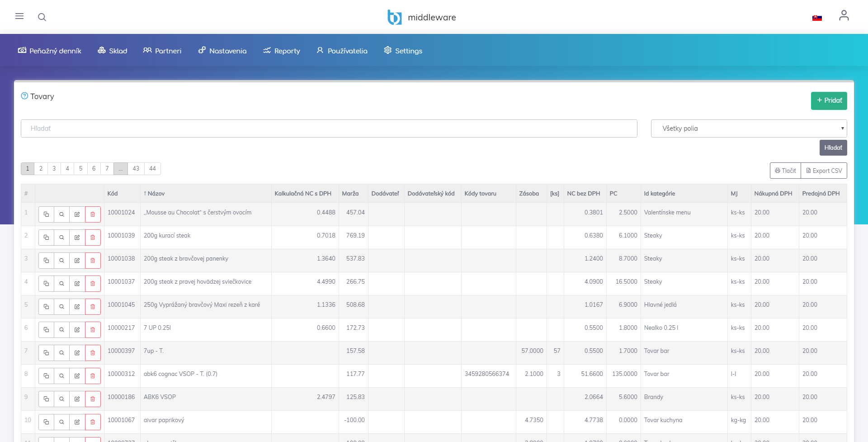Go to page 43
Viewport: 868px width, 442px height.
tap(136, 168)
